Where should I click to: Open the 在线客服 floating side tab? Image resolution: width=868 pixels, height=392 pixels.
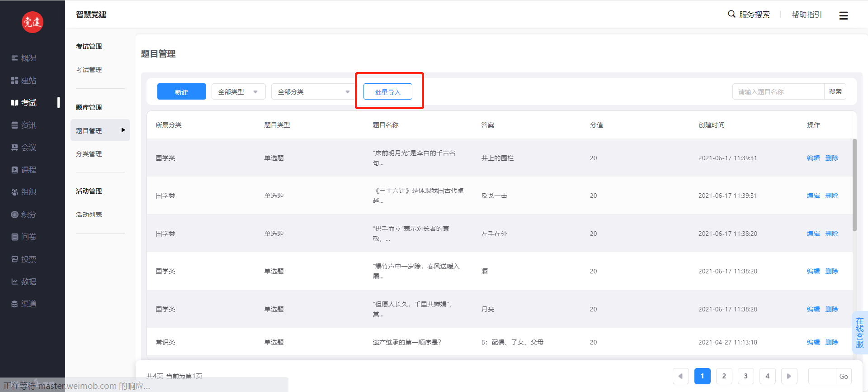(859, 333)
